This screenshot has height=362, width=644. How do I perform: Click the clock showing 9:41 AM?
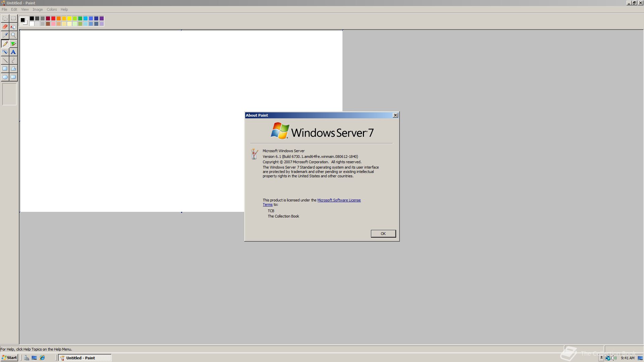[628, 358]
